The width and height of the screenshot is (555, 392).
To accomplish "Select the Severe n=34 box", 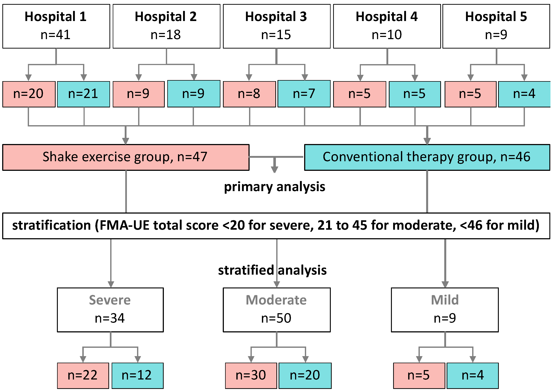I will 110,310.
